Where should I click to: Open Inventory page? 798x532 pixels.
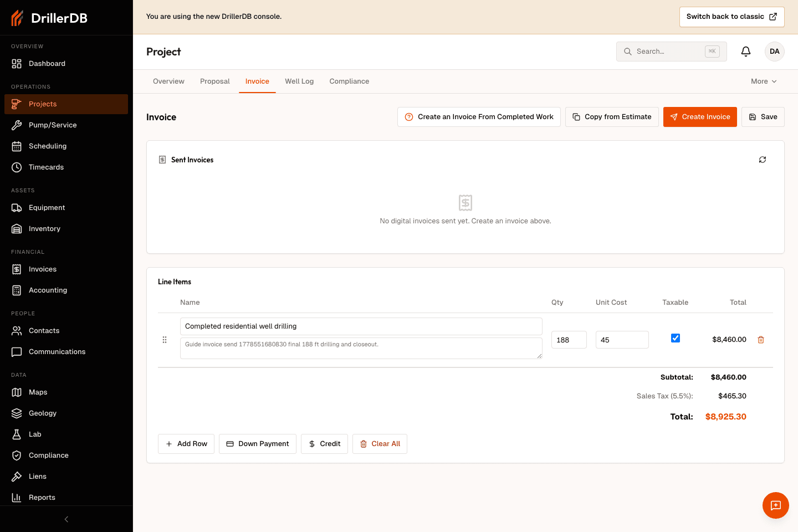66,229
